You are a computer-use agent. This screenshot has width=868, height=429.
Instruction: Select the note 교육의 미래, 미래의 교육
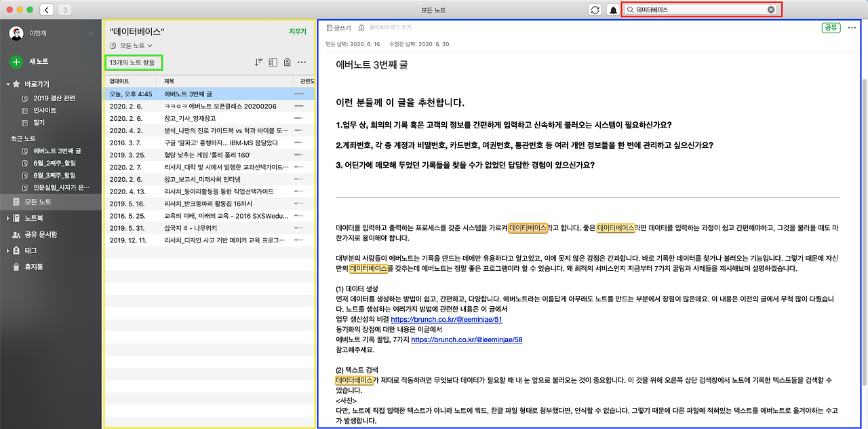(x=209, y=216)
